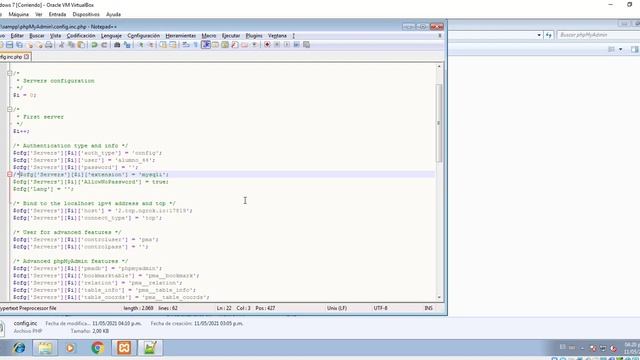Viewport: 640px width, 360px height.
Task: Toggle Show All Characters icon
Action: [x=196, y=44]
